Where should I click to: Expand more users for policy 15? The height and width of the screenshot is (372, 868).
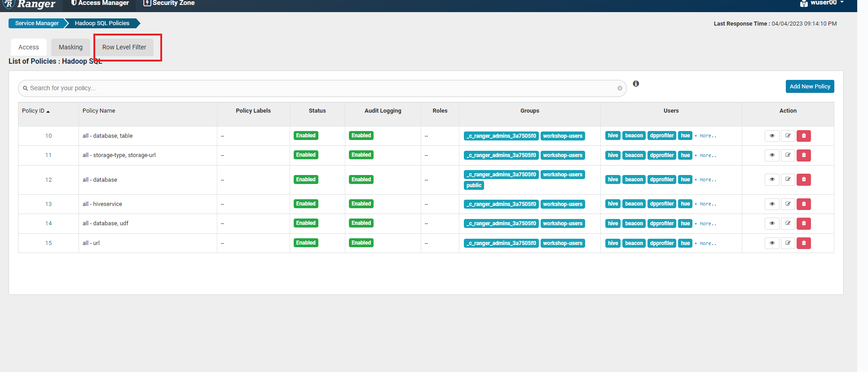[x=705, y=244]
